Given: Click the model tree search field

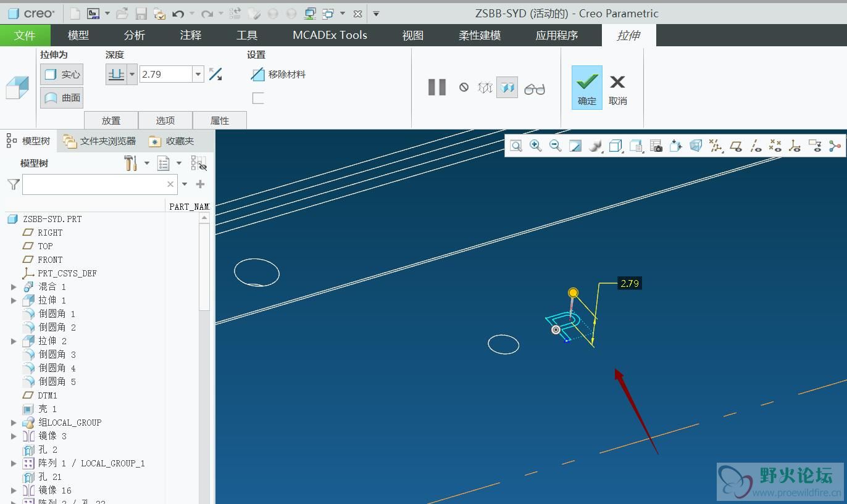Looking at the screenshot, I should [100, 184].
